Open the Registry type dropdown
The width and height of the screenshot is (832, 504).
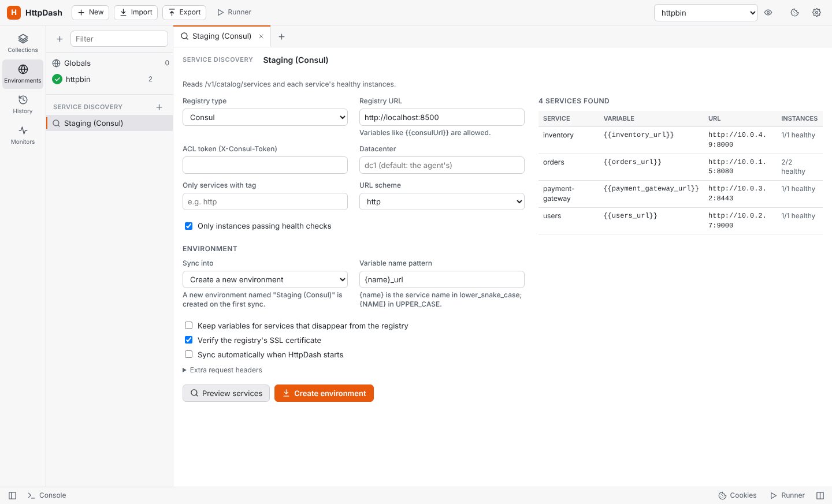[265, 117]
